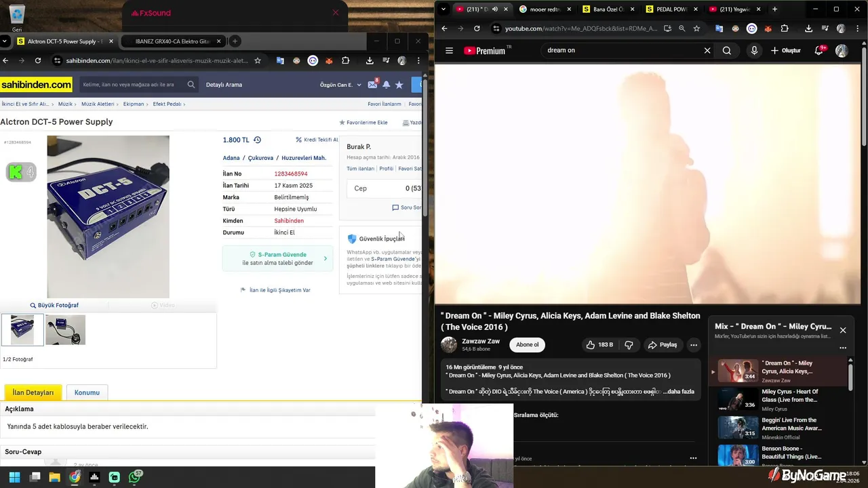Open YouTube notifications bell
Image resolution: width=868 pixels, height=488 pixels.
(819, 50)
